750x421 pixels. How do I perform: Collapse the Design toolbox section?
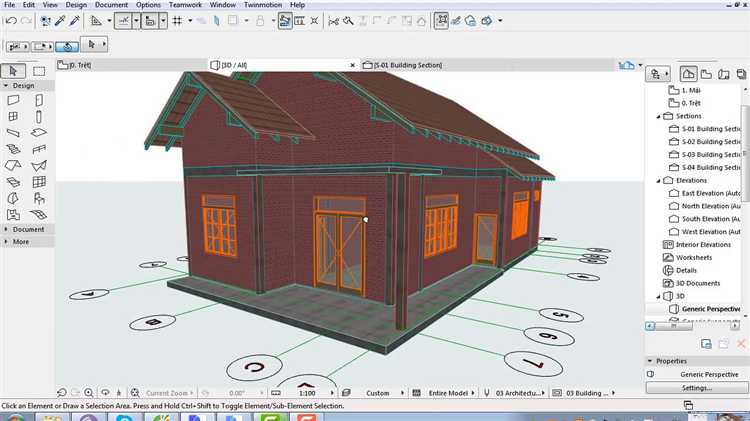(x=6, y=85)
